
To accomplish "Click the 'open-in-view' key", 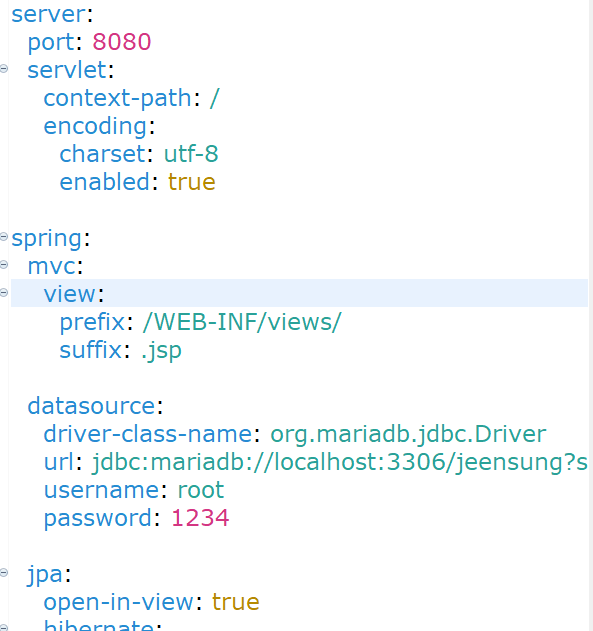I will click(119, 602).
